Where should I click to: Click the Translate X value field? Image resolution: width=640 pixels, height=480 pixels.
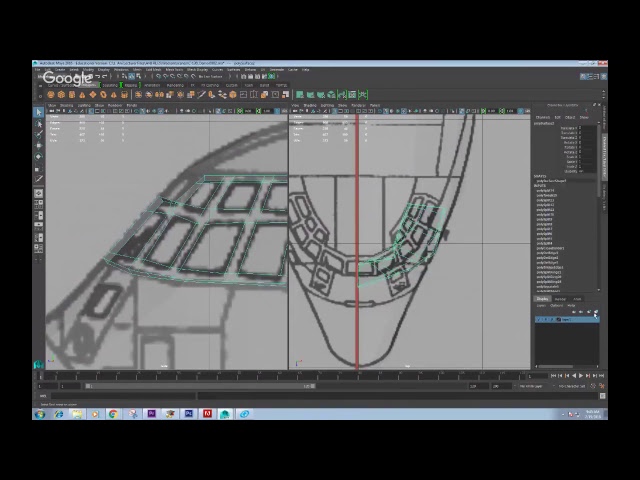click(587, 128)
